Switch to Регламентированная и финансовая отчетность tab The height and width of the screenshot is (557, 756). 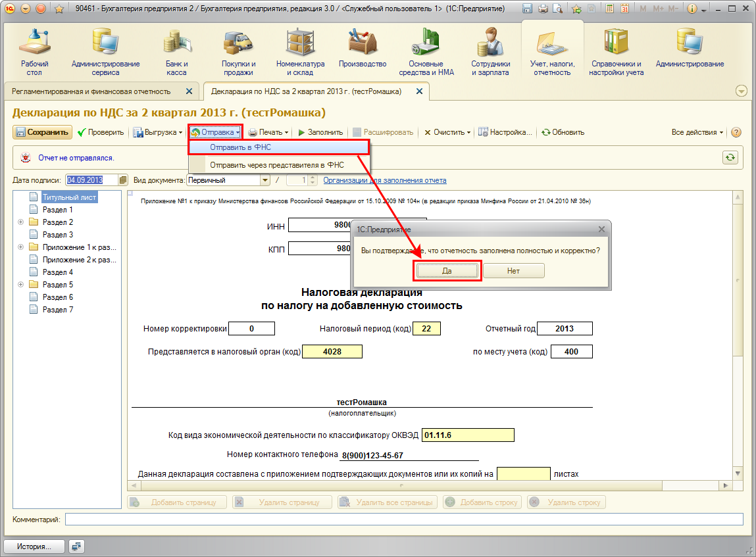tap(91, 91)
